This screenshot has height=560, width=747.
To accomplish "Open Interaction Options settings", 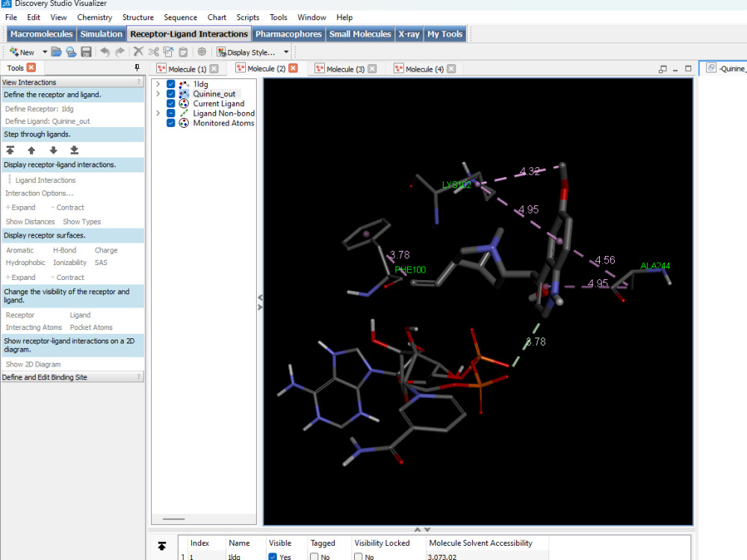I will click(39, 193).
